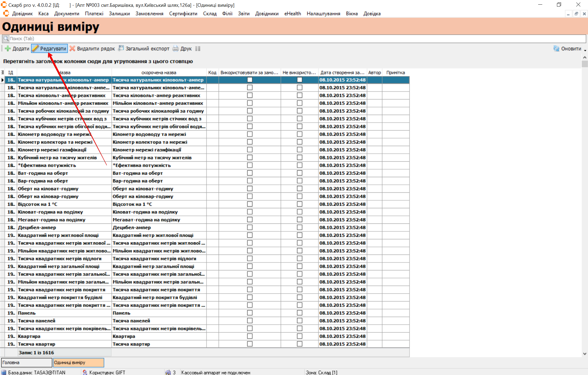Toggle 'Використовувати за замовчуванням' checkbox in first row
Screen dimensions: 588x375
point(249,80)
